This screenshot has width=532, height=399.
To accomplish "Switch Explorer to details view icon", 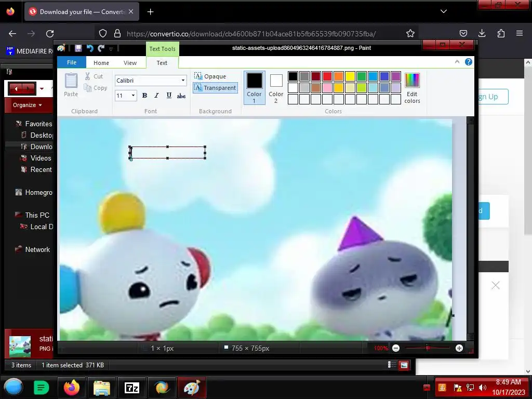I will [392, 365].
